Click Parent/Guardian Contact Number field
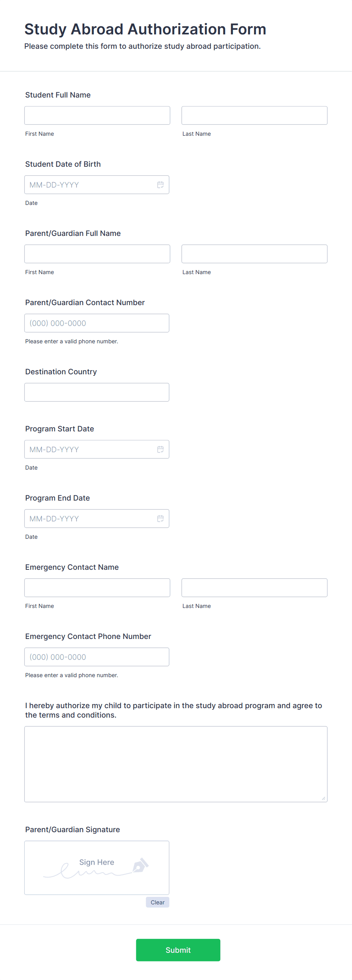The width and height of the screenshot is (352, 980). pos(97,323)
